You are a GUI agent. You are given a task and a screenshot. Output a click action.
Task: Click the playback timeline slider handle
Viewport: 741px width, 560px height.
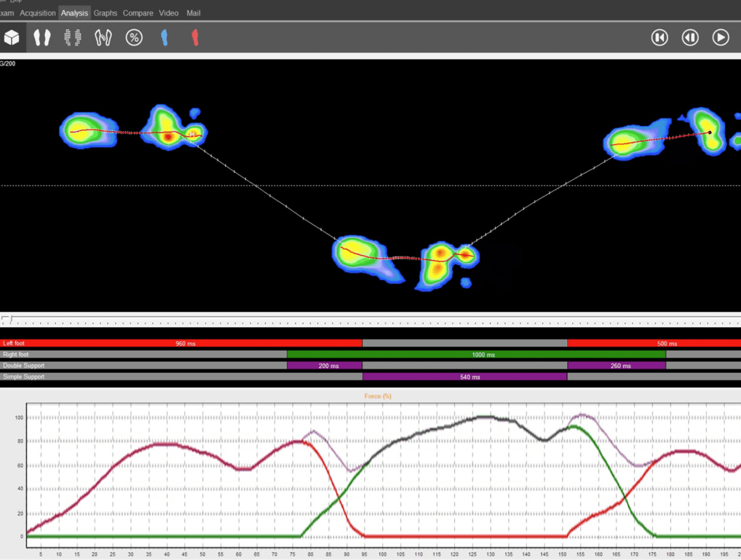click(x=11, y=320)
